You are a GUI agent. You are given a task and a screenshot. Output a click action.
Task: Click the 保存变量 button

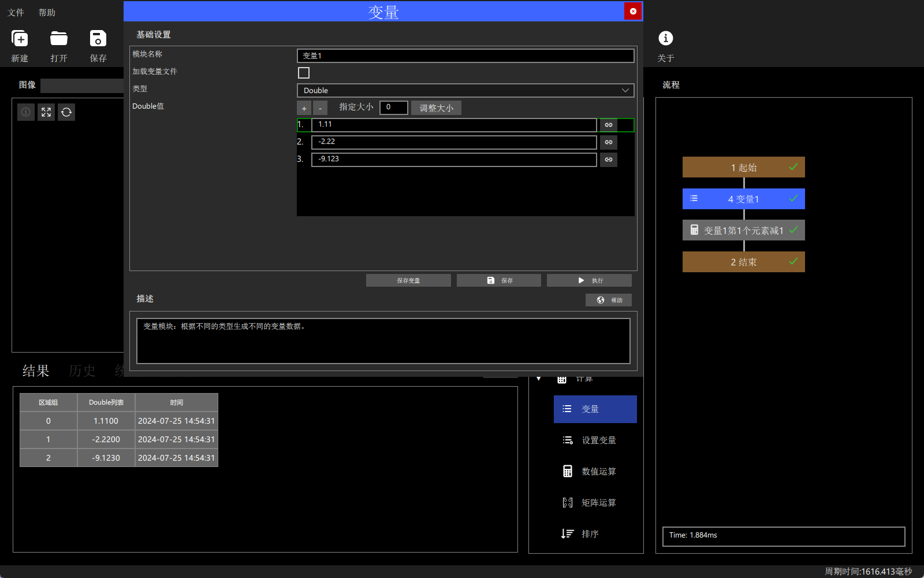(408, 280)
